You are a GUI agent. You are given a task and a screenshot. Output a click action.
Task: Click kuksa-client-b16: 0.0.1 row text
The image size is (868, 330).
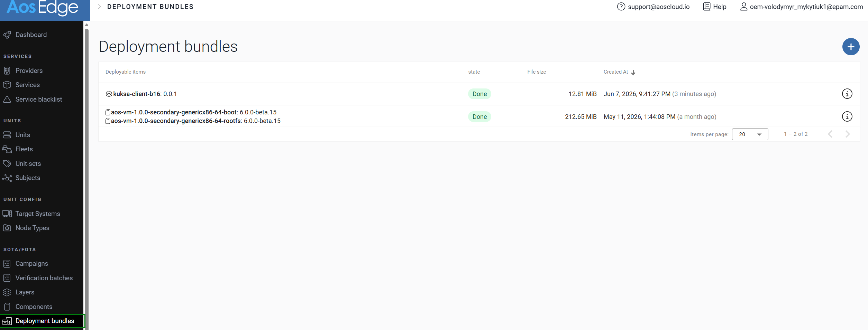[x=145, y=94]
